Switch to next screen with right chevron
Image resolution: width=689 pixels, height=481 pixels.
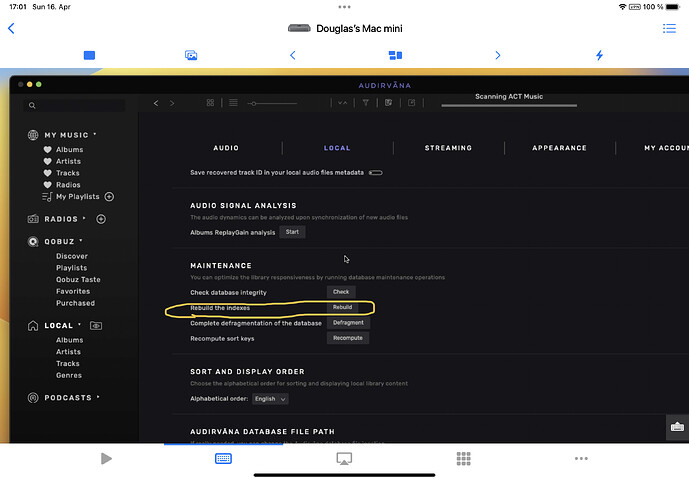click(x=497, y=55)
